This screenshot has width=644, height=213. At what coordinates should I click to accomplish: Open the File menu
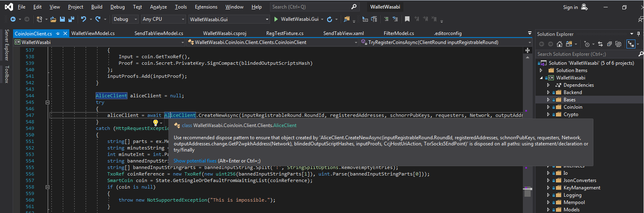(x=22, y=7)
